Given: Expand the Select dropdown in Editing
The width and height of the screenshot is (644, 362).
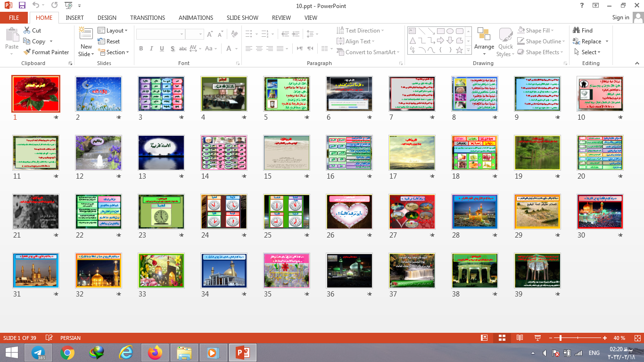Looking at the screenshot, I should [587, 52].
